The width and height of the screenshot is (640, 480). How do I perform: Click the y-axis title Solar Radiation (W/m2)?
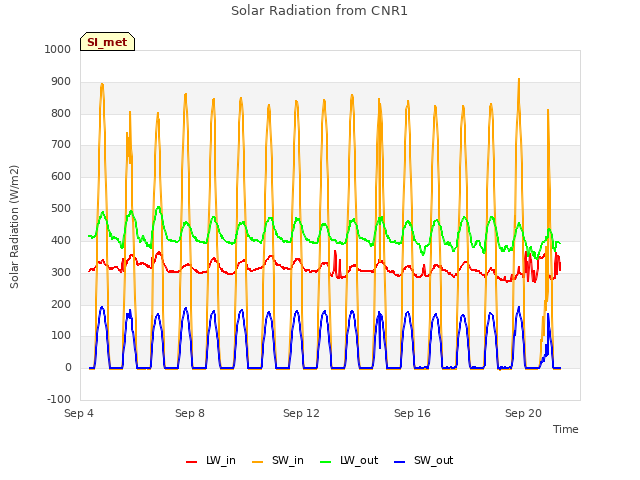point(14,227)
